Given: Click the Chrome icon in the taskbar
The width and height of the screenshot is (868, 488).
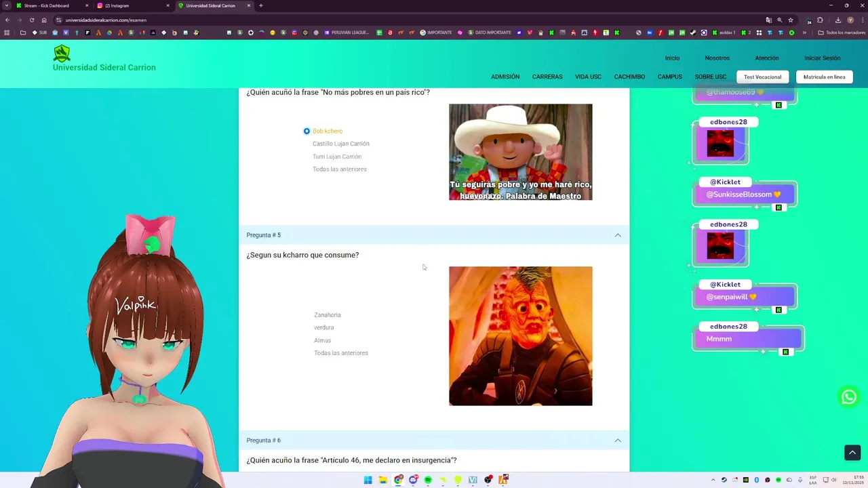Looking at the screenshot, I should (x=398, y=480).
